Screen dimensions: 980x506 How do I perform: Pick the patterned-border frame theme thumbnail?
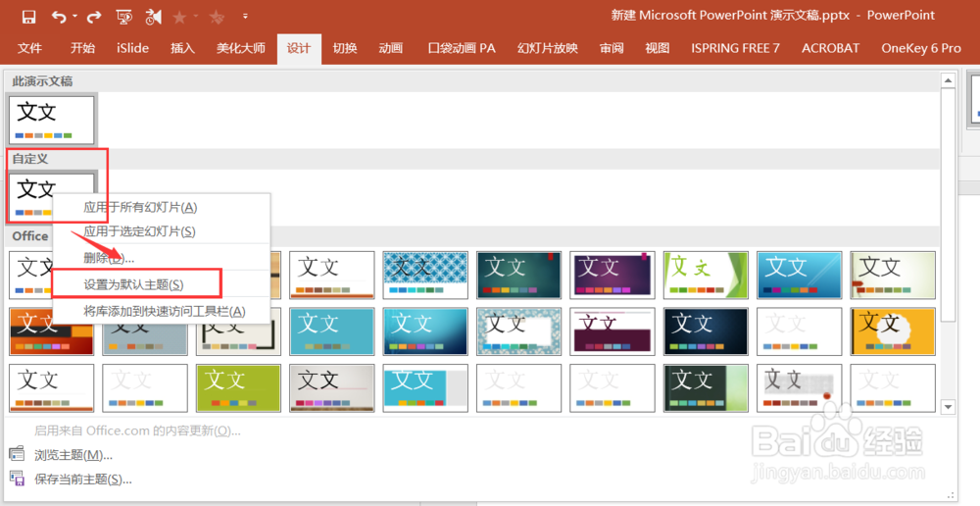(518, 331)
